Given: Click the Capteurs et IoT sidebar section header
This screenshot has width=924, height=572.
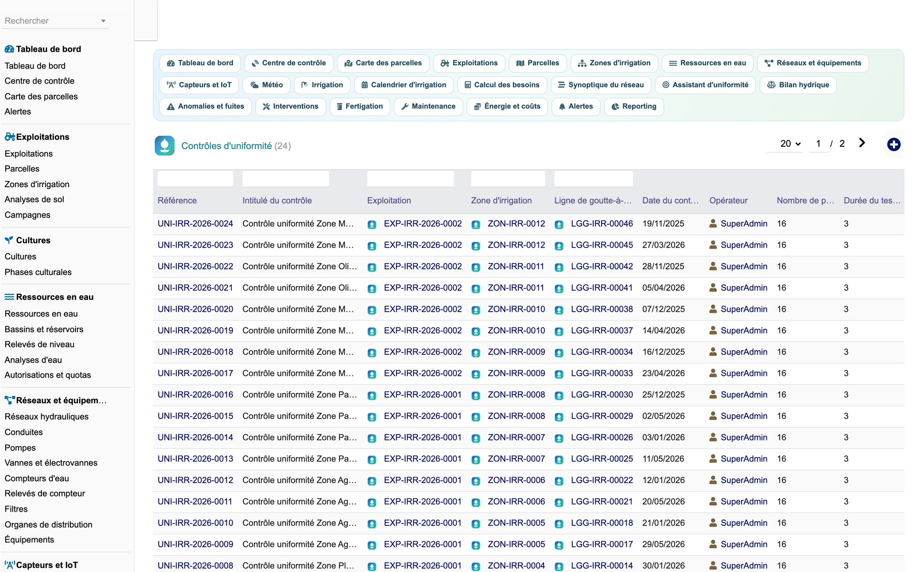Looking at the screenshot, I should tap(41, 565).
